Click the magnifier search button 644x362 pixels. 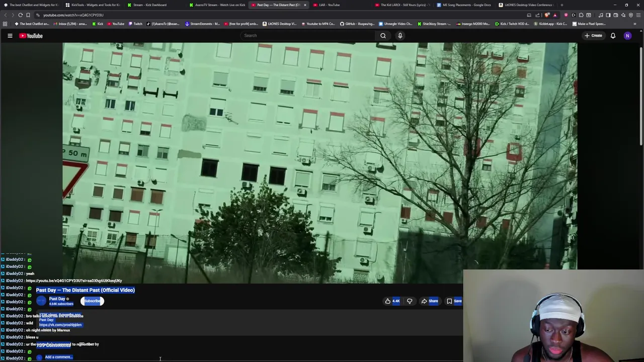coord(383,36)
